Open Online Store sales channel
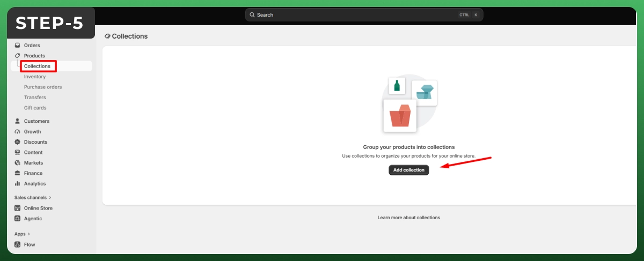This screenshot has height=261, width=644. (38, 208)
